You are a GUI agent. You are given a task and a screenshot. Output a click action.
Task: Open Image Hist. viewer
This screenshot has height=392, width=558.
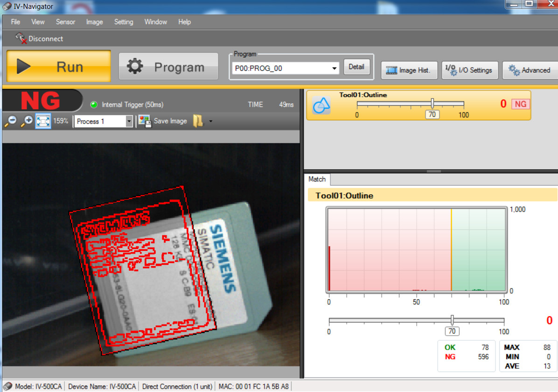click(x=409, y=70)
